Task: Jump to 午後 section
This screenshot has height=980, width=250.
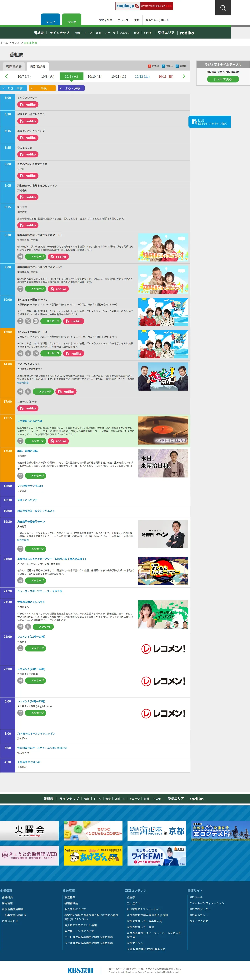Action: pos(42,88)
